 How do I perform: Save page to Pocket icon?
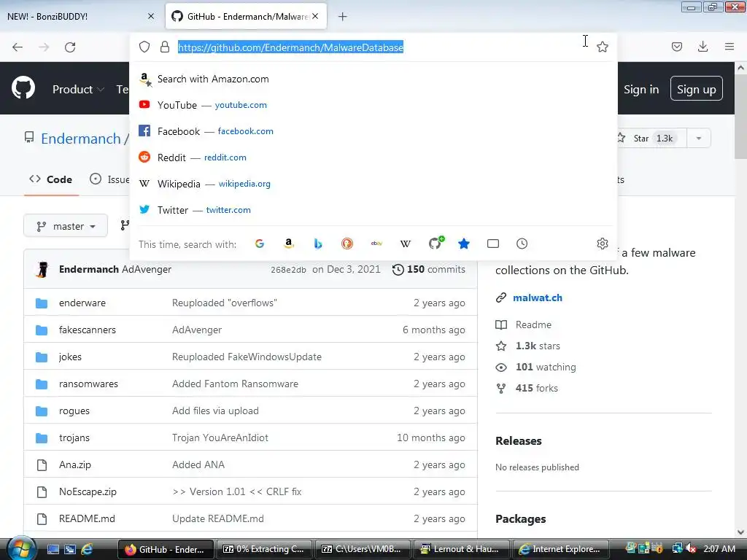click(677, 47)
